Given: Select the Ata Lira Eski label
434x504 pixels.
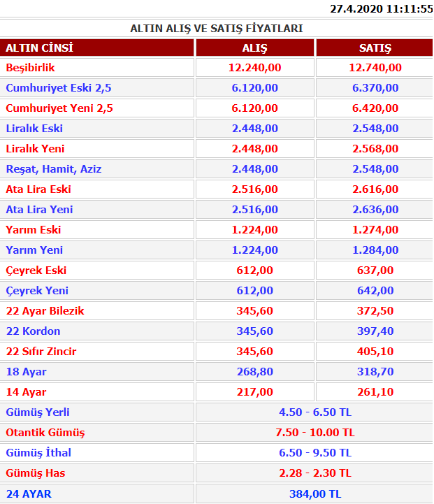Looking at the screenshot, I should (38, 189).
